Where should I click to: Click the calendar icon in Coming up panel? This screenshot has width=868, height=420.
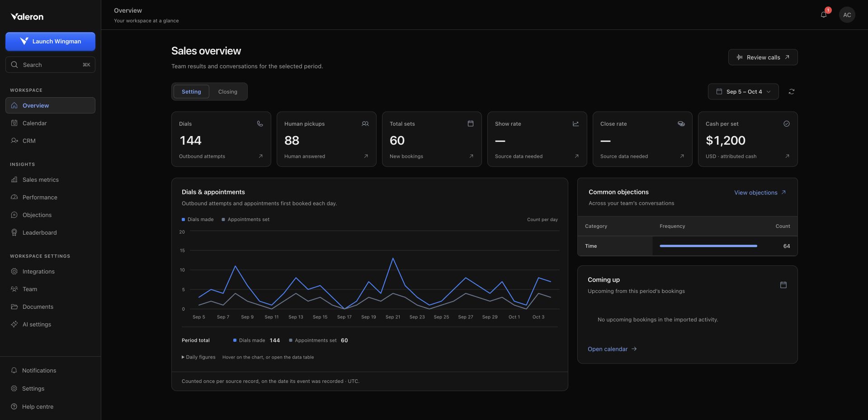[783, 285]
